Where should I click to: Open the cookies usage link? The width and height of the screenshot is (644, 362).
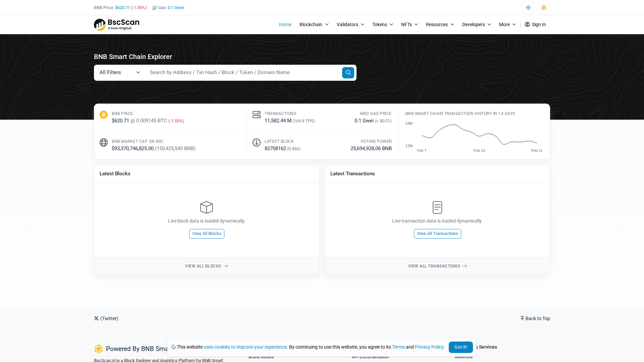245,347
